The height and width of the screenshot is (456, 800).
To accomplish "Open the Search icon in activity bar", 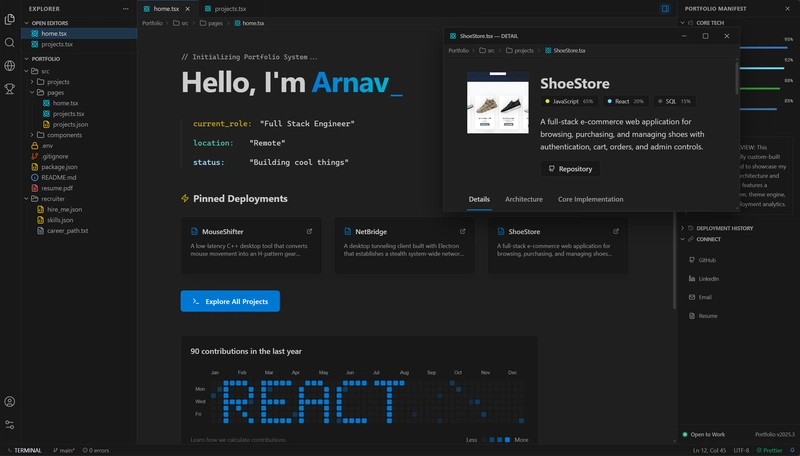I will tap(10, 42).
